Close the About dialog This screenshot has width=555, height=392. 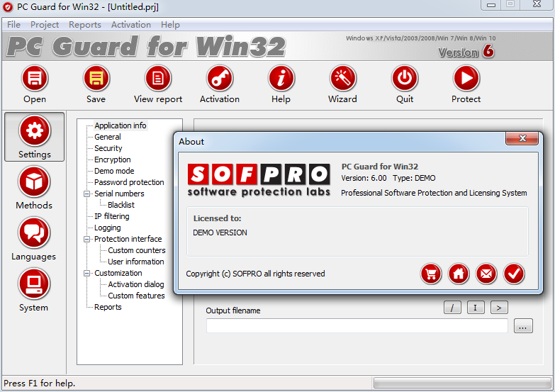522,138
